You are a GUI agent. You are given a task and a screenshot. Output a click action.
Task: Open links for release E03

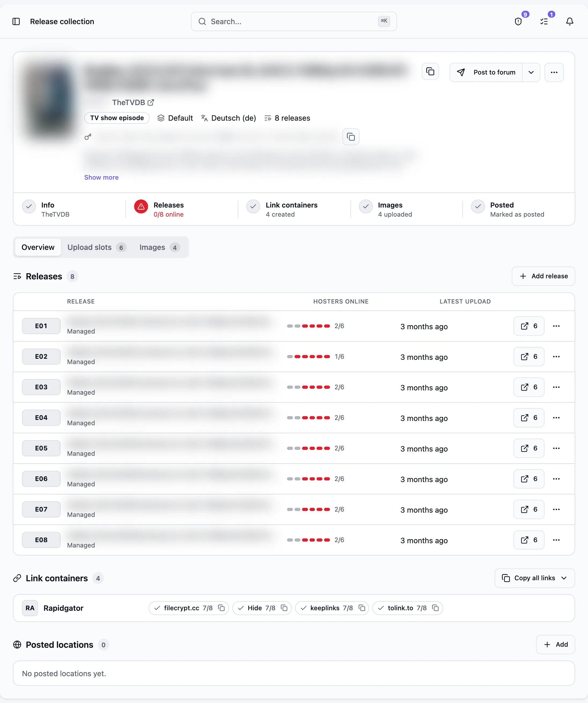529,387
